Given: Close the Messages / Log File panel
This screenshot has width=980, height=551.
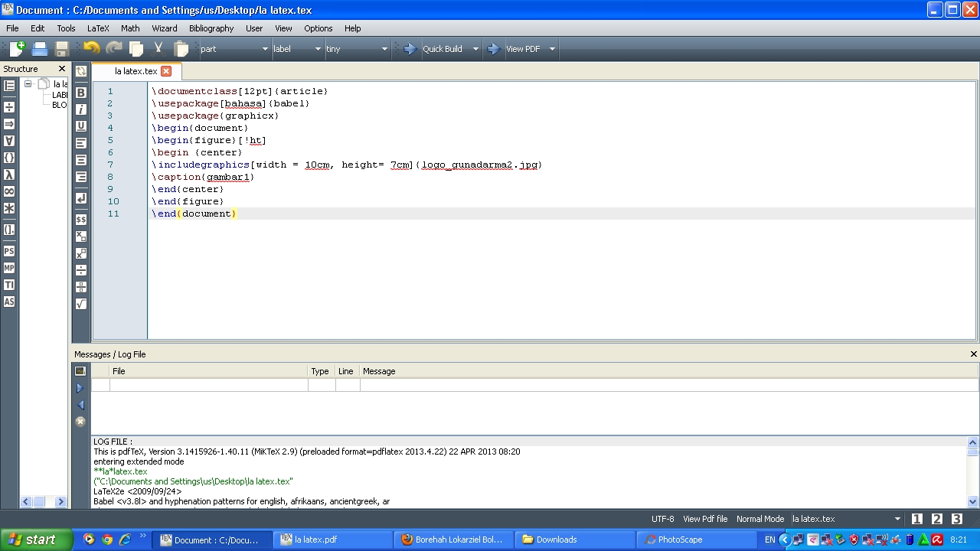Looking at the screenshot, I should (x=974, y=354).
